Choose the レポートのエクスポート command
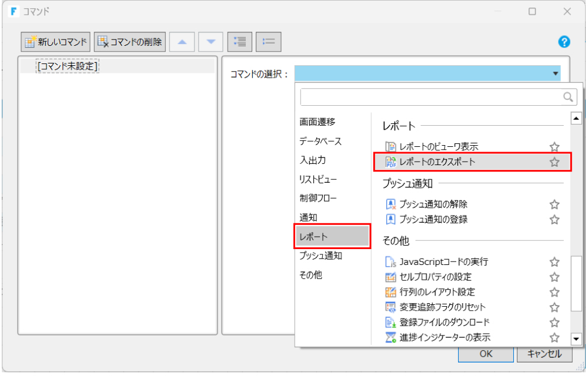 [x=438, y=162]
